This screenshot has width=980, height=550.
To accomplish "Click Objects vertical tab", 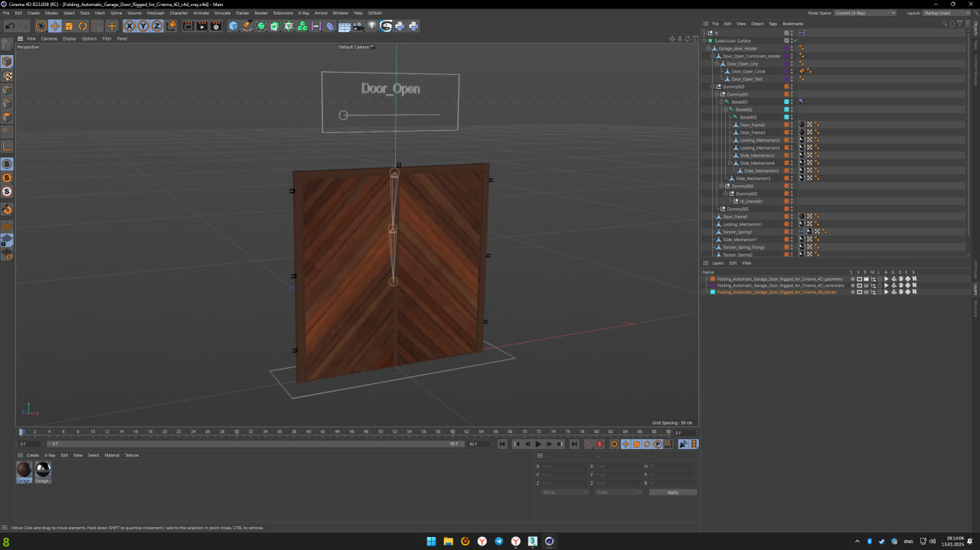I will coord(975,29).
